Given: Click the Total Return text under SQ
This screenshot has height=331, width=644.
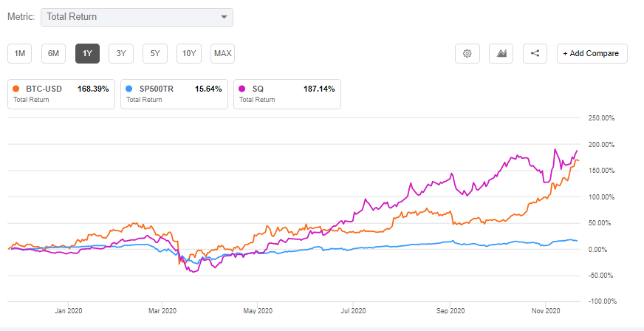Looking at the screenshot, I should [257, 100].
